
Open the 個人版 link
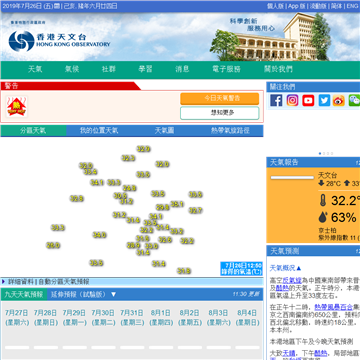(276, 6)
